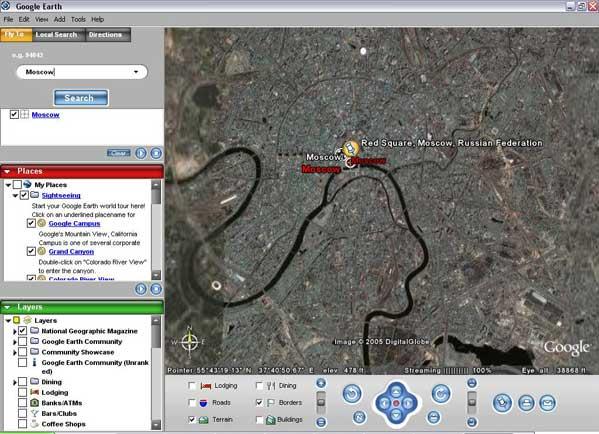Expand the National Geographic Magazine node
Screen dimensions: 599x434
[x=15, y=331]
